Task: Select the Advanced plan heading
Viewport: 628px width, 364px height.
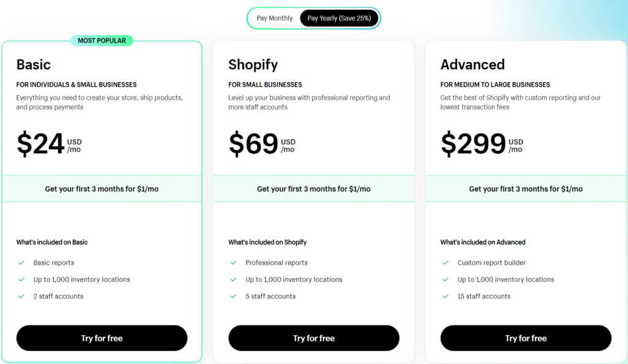Action: pos(472,64)
